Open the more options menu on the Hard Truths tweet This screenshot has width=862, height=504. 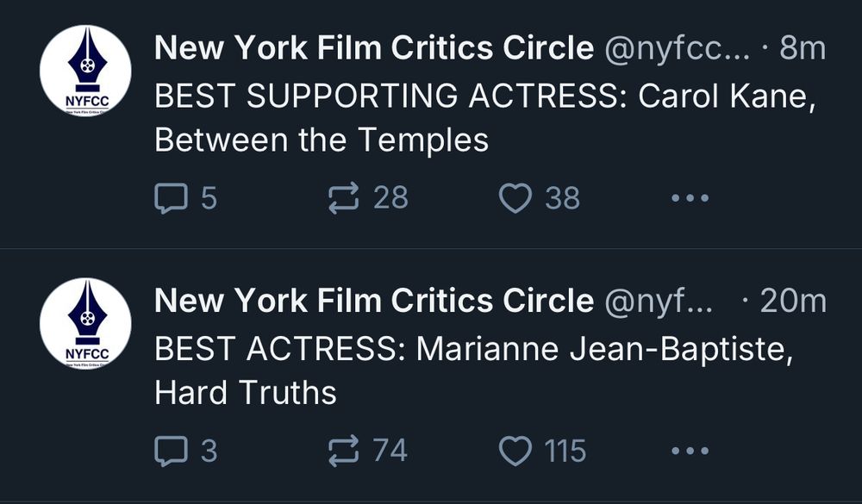tap(690, 451)
